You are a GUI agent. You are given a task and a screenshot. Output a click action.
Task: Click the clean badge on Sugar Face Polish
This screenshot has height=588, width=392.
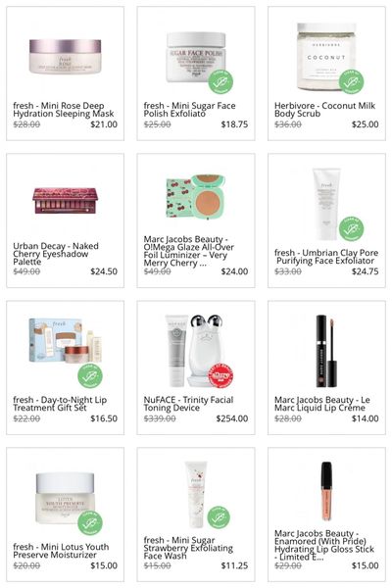(x=220, y=81)
